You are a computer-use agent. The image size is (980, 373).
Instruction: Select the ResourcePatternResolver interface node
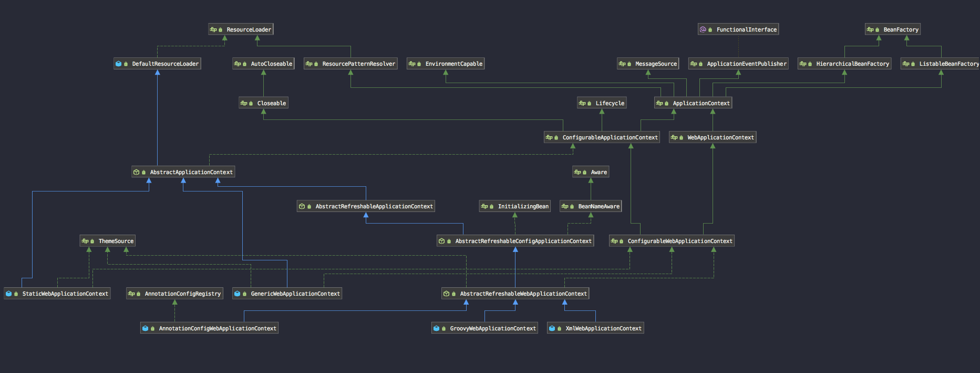(x=350, y=64)
